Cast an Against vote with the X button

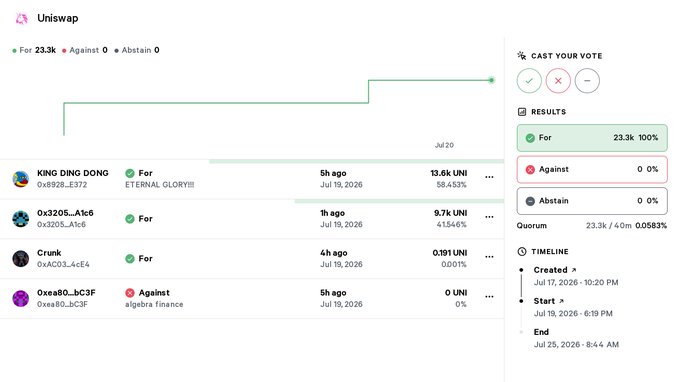[x=558, y=81]
